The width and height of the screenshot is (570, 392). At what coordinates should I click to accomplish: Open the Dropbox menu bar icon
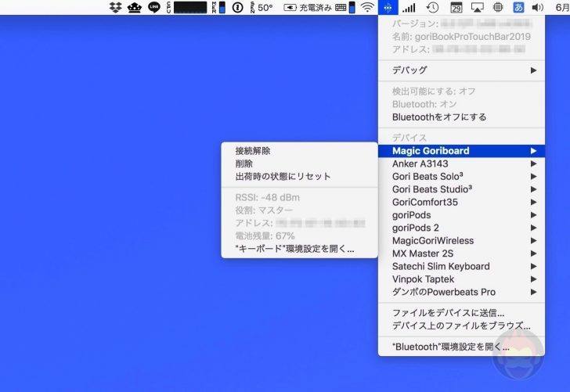[116, 7]
